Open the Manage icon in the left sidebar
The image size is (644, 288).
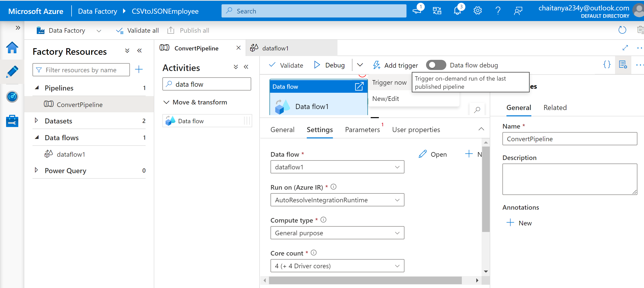click(x=12, y=121)
